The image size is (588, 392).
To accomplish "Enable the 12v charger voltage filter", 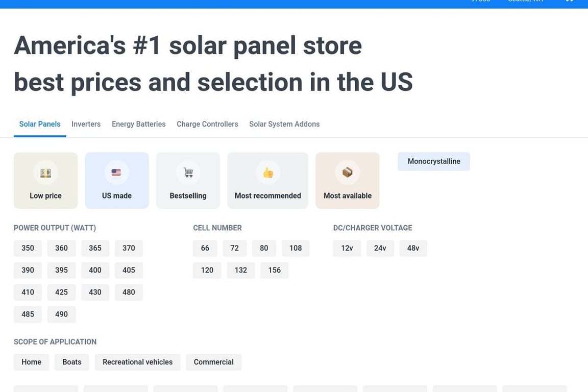I will [x=347, y=248].
